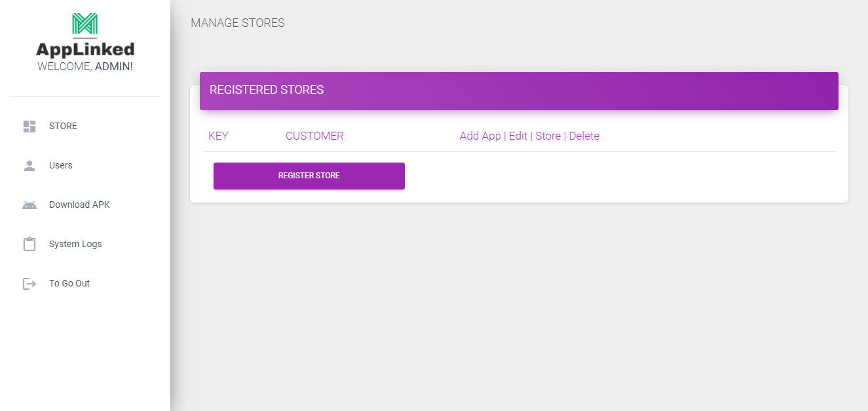Choose To Go Out to log out
The image size is (868, 411).
69,284
